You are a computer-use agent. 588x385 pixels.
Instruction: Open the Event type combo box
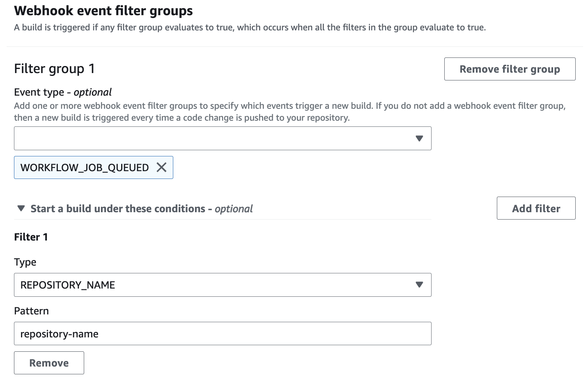[222, 138]
